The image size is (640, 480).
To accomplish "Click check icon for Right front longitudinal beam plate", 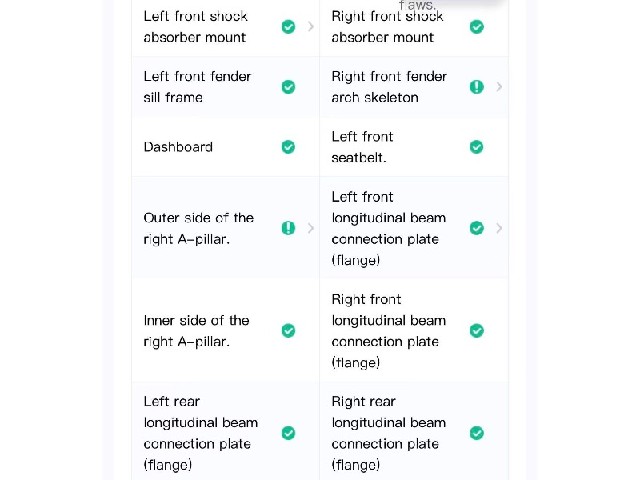I will click(x=477, y=331).
